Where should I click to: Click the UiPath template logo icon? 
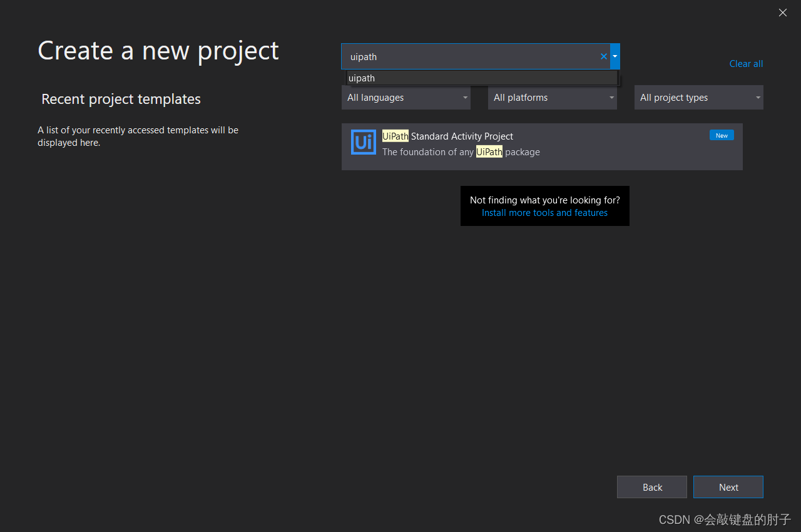pyautogui.click(x=364, y=142)
